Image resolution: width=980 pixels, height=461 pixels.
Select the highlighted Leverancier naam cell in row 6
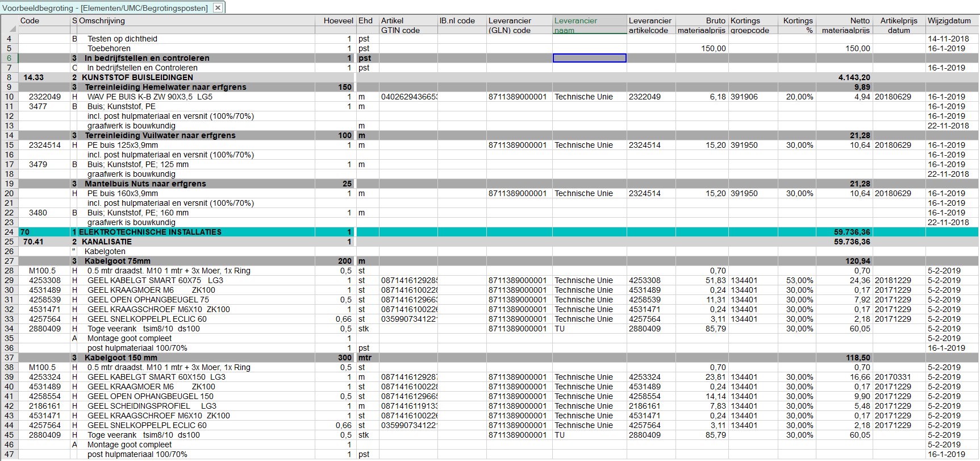pyautogui.click(x=590, y=58)
